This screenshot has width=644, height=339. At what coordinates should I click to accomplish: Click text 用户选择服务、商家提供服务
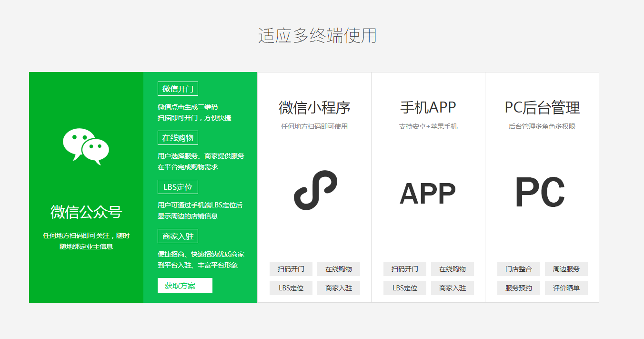[201, 156]
